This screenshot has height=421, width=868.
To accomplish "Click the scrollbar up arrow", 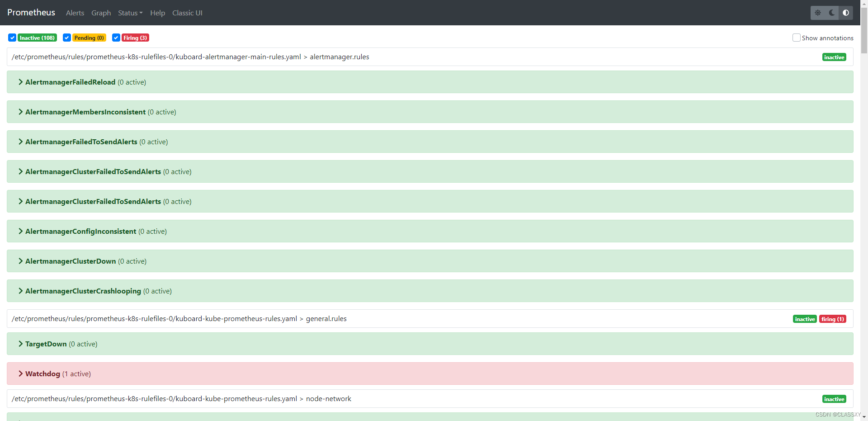I will (x=864, y=3).
